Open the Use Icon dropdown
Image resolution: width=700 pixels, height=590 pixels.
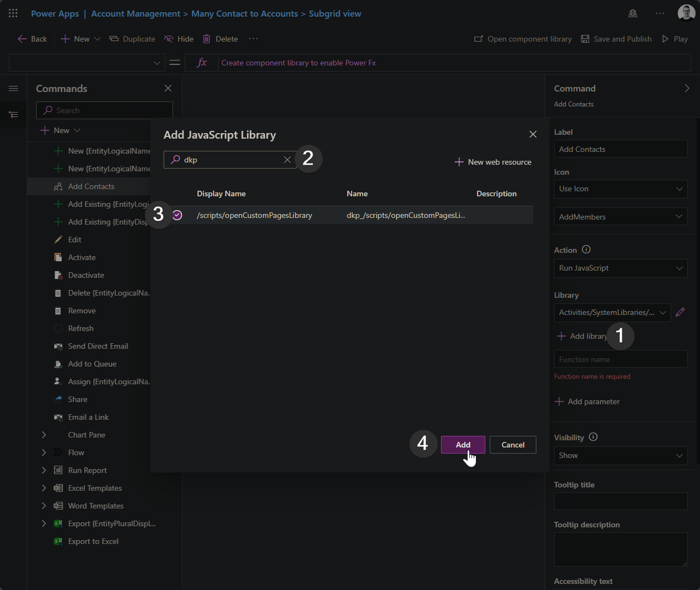pyautogui.click(x=621, y=189)
